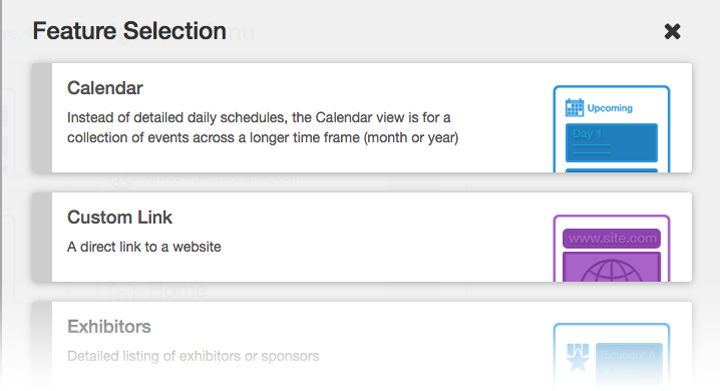Select the Custom Link feature title
The height and width of the screenshot is (391, 720).
click(x=120, y=218)
